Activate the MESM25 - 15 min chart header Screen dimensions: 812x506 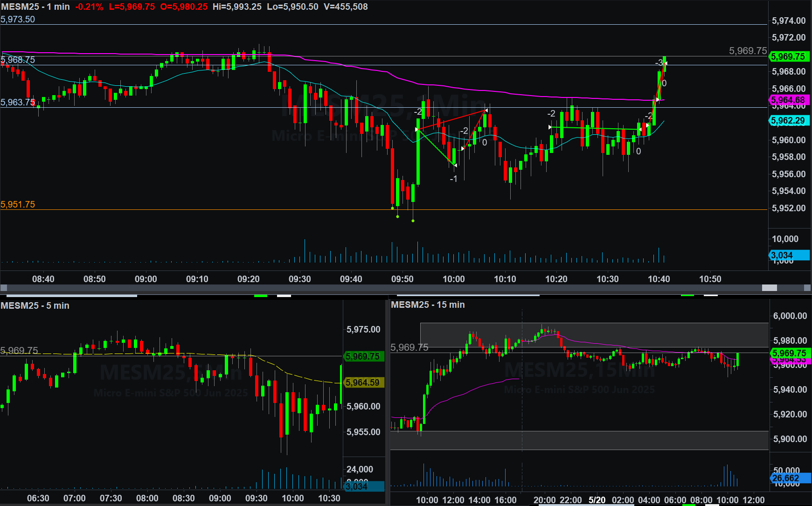click(428, 305)
